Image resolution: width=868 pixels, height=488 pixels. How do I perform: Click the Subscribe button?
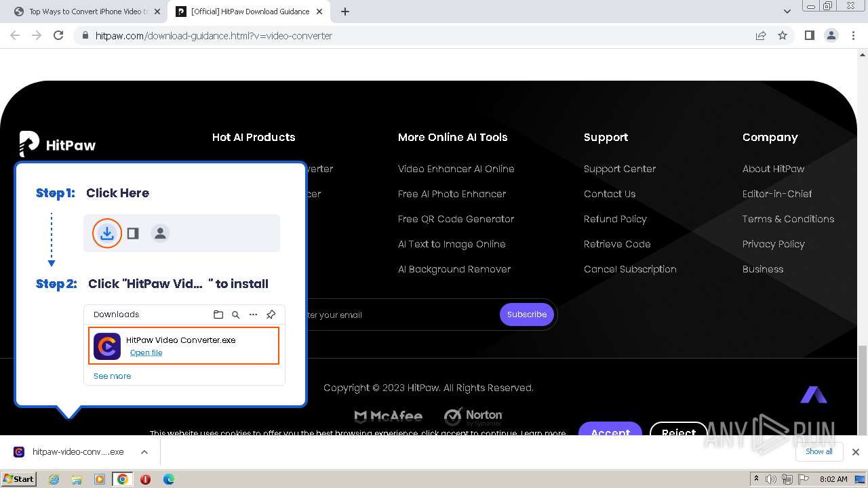pos(527,314)
